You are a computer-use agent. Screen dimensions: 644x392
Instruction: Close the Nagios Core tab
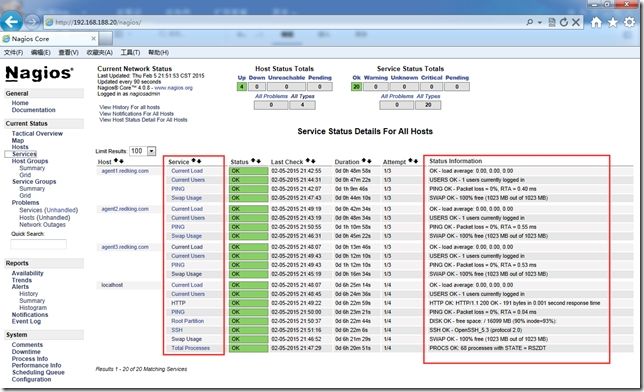tap(94, 39)
